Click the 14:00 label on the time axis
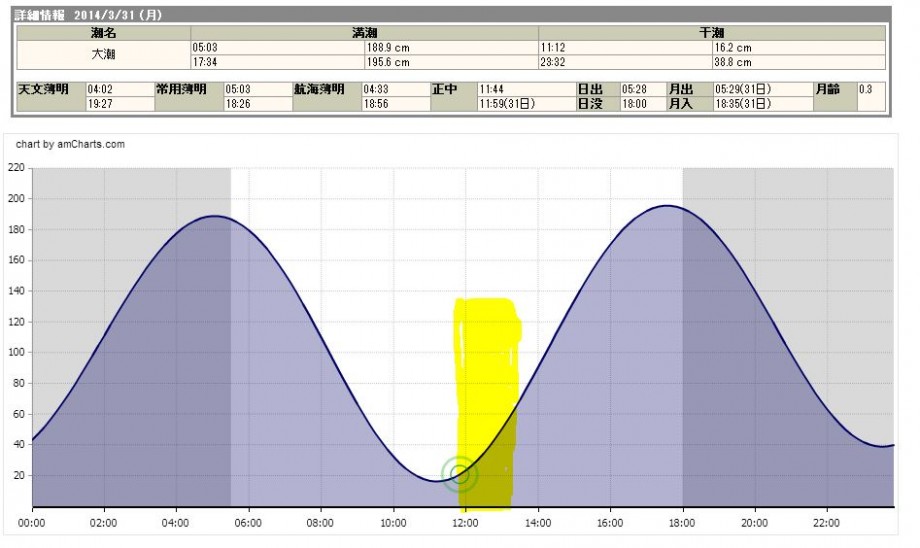Image resolution: width=920 pixels, height=548 pixels. (537, 523)
